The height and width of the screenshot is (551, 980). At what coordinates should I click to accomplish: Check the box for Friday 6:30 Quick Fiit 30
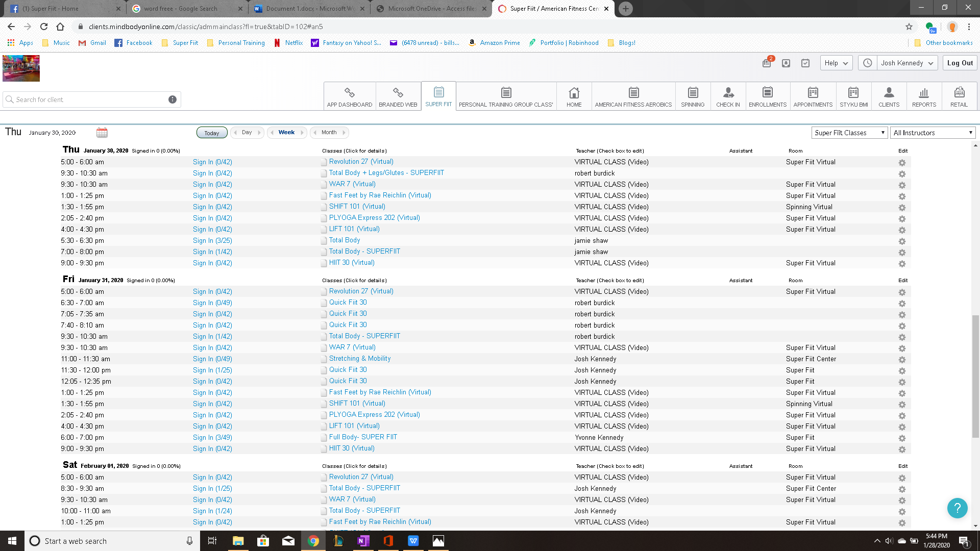click(324, 303)
